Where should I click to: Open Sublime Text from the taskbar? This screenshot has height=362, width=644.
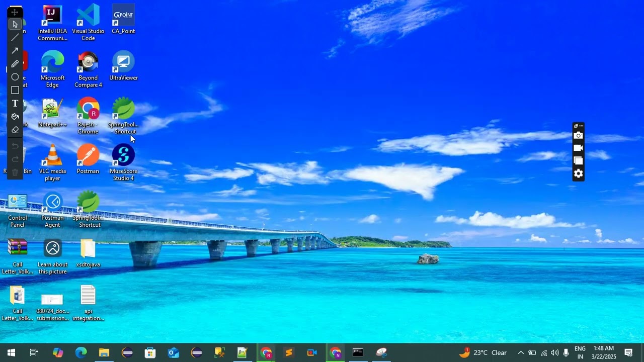click(x=289, y=352)
